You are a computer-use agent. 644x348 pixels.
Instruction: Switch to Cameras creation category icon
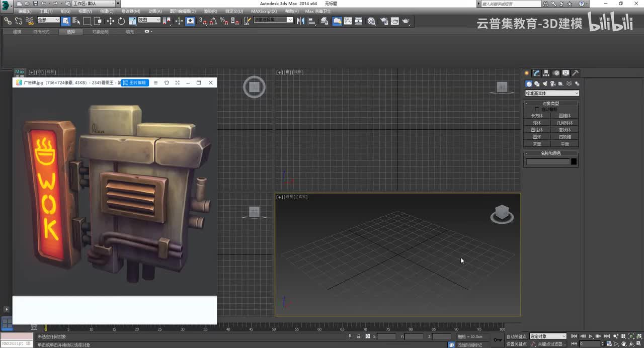[x=553, y=84]
